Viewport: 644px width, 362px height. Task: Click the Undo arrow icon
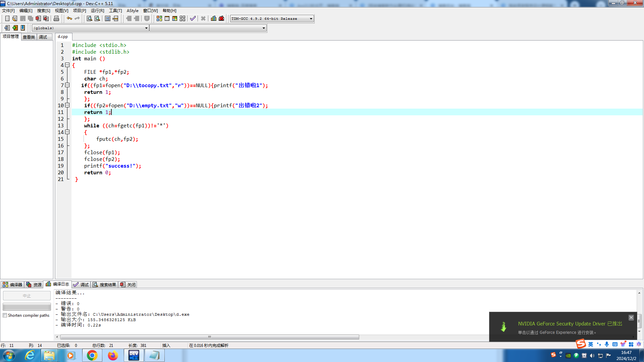click(x=69, y=18)
